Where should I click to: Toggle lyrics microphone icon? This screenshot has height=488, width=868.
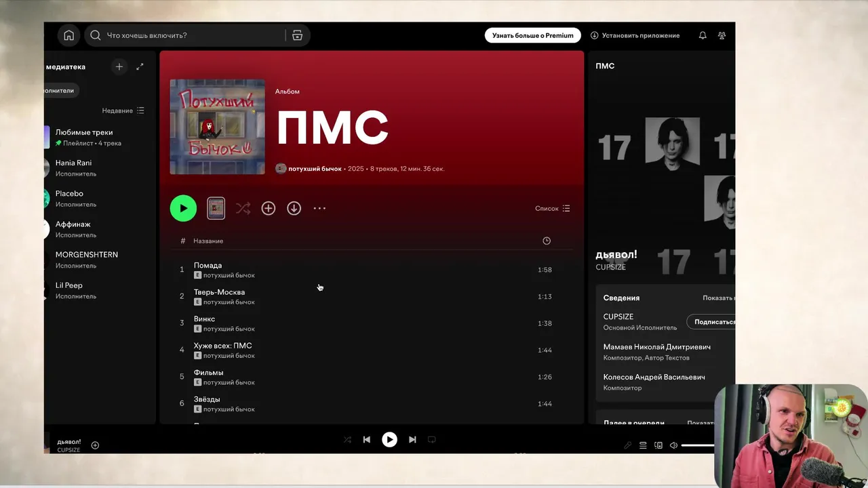tap(628, 445)
